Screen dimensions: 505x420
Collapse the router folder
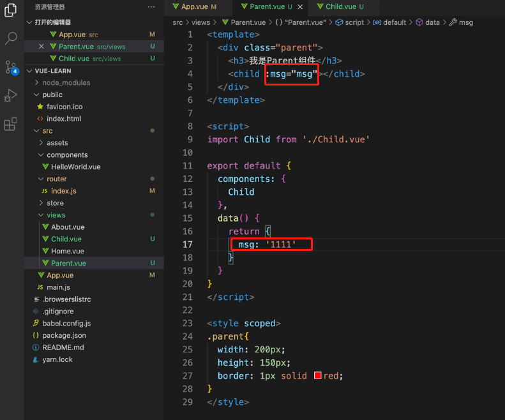pyautogui.click(x=57, y=179)
